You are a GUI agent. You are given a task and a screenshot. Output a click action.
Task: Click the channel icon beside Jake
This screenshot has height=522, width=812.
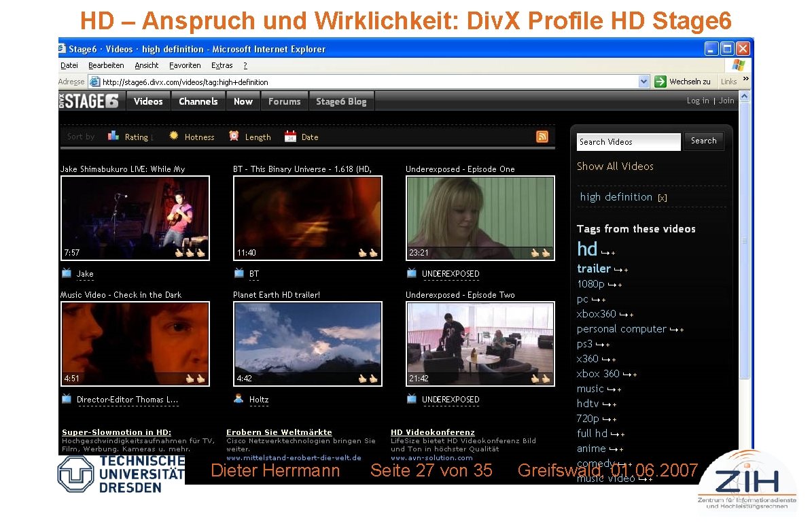(67, 273)
